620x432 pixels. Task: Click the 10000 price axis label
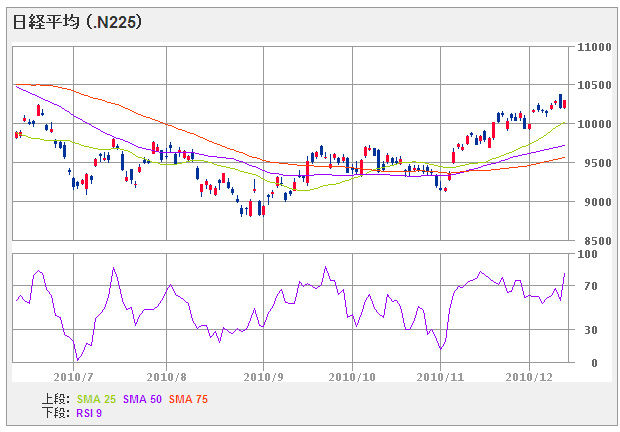(x=594, y=124)
